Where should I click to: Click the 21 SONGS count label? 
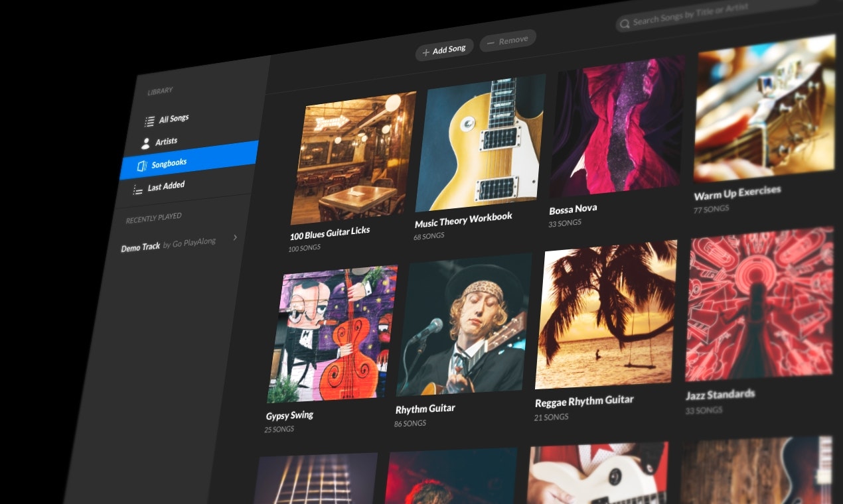click(552, 418)
